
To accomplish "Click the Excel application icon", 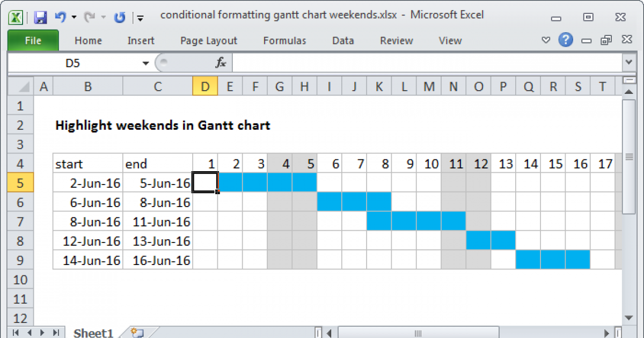I will (16, 18).
